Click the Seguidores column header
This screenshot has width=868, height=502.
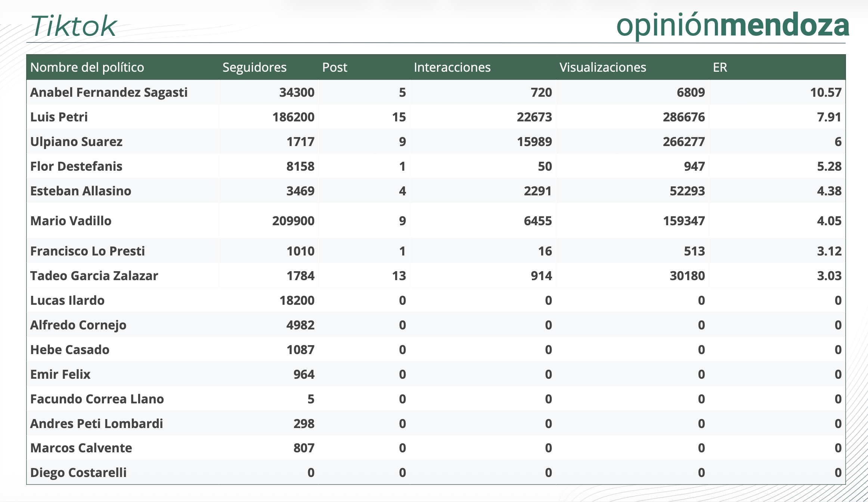(254, 67)
